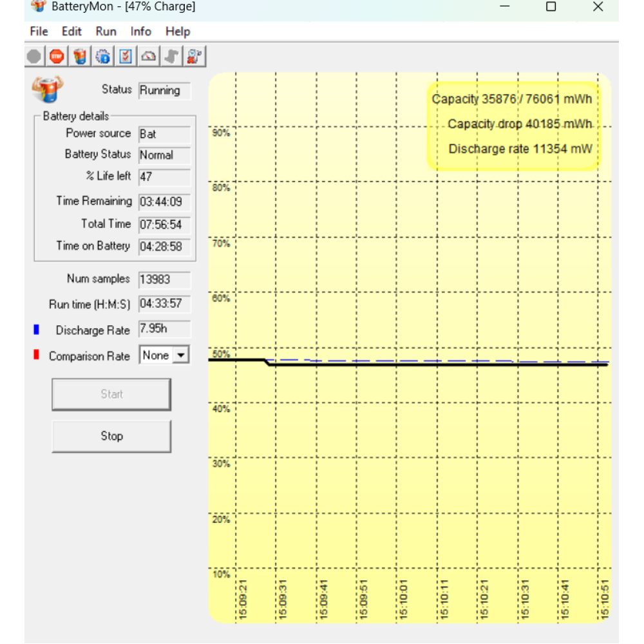Open the Help menu
The height and width of the screenshot is (644, 644).
tap(178, 32)
